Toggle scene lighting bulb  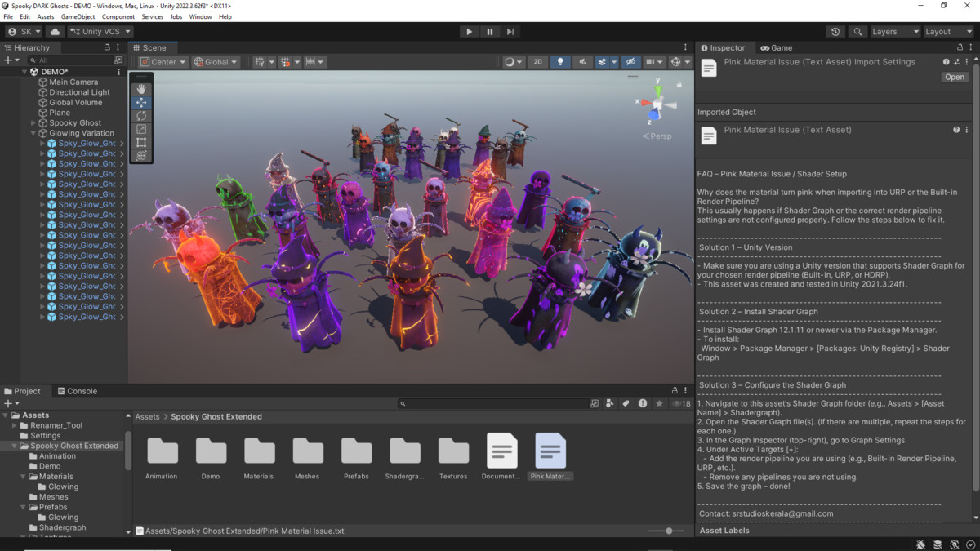[x=560, y=62]
